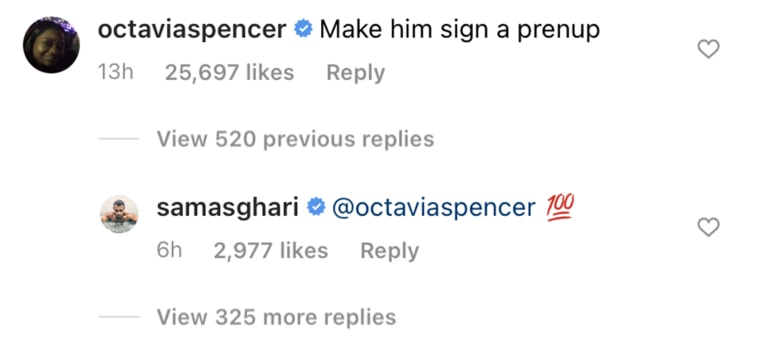Expand View 520 previous replies
Viewport: 760px width, 360px height.
tap(295, 140)
